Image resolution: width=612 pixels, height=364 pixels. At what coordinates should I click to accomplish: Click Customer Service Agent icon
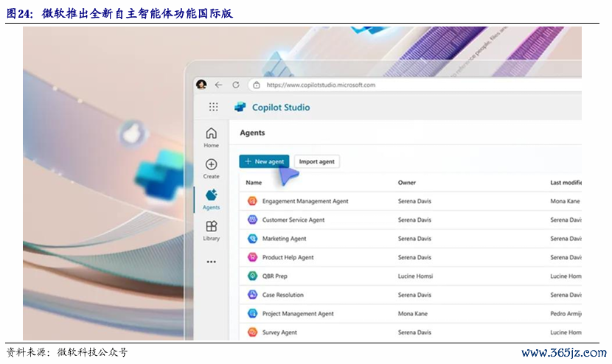[x=252, y=220]
